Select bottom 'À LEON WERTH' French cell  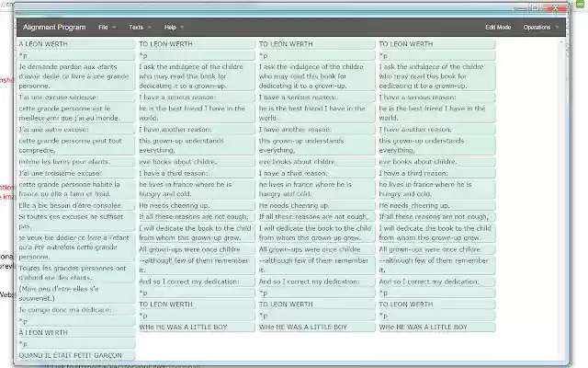[76, 333]
